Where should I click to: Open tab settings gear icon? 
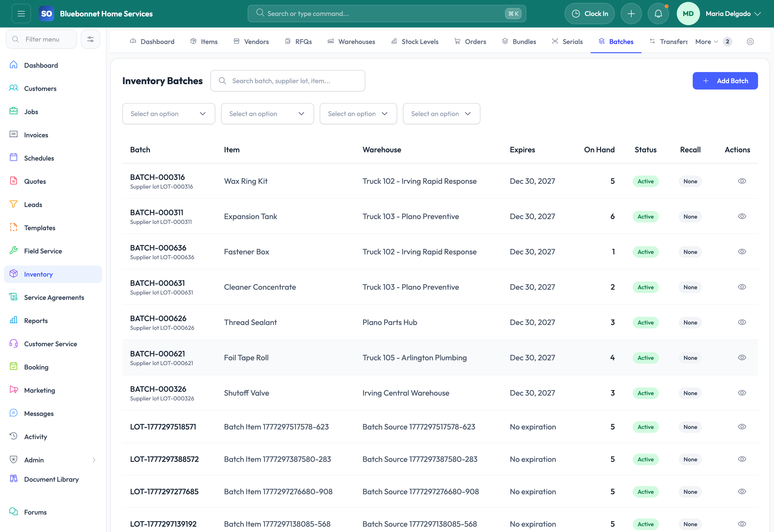[750, 42]
